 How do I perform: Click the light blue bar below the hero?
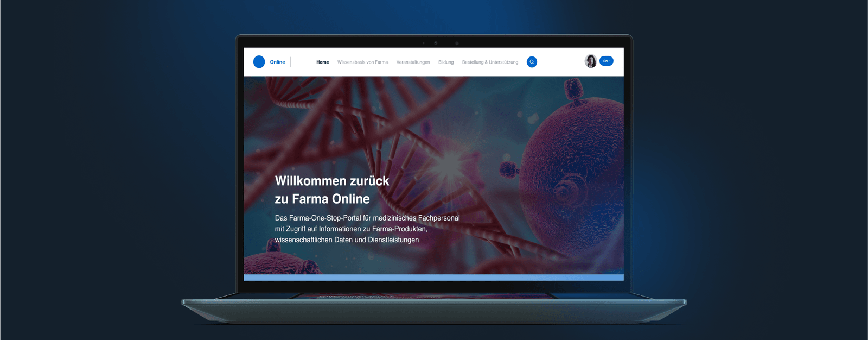coord(433,278)
